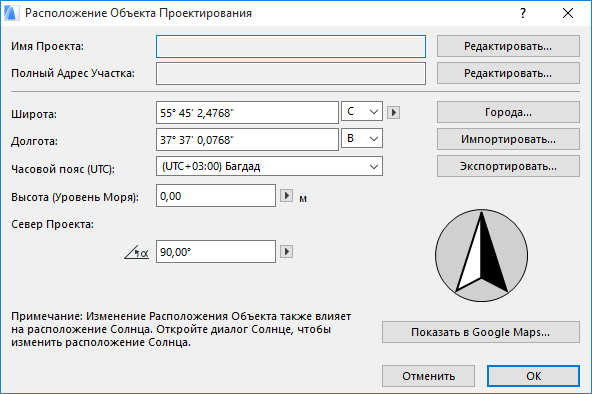
Task: Click the angle symbol next to Север Проекта
Action: tap(136, 252)
